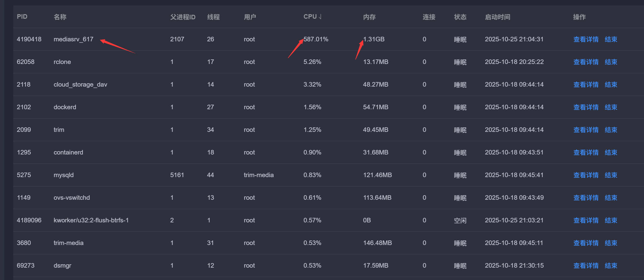
Task: Click the PID column header
Action: click(22, 17)
